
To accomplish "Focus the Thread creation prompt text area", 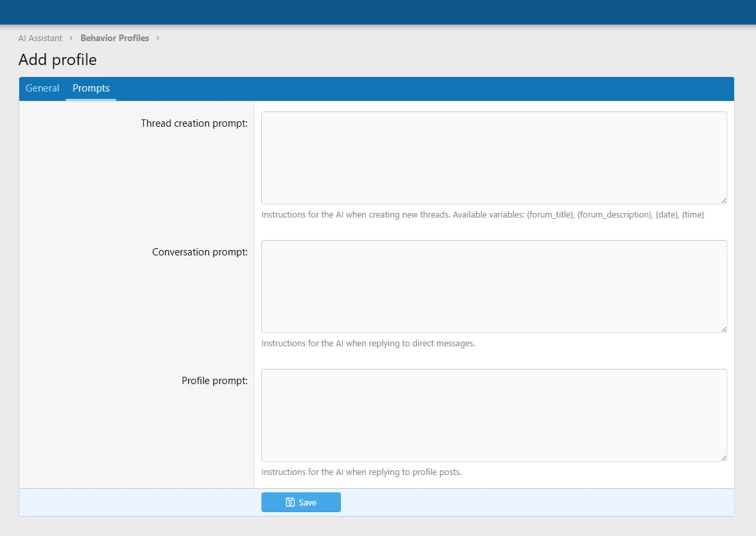I will pos(494,158).
